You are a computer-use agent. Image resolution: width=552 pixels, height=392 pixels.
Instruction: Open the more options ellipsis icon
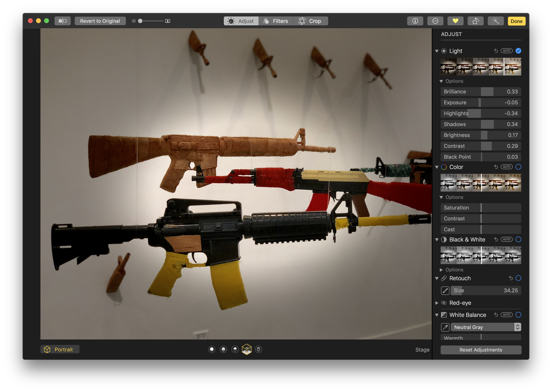point(435,21)
